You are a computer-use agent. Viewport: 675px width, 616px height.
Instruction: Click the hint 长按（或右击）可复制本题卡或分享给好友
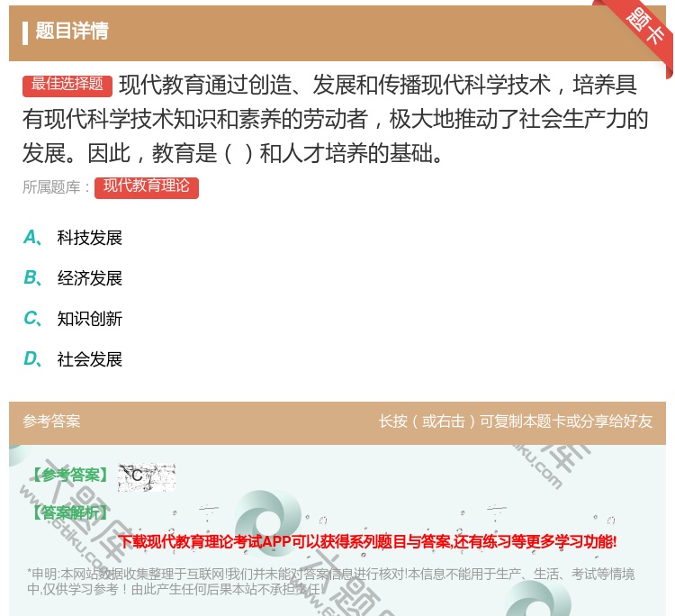[x=516, y=421]
